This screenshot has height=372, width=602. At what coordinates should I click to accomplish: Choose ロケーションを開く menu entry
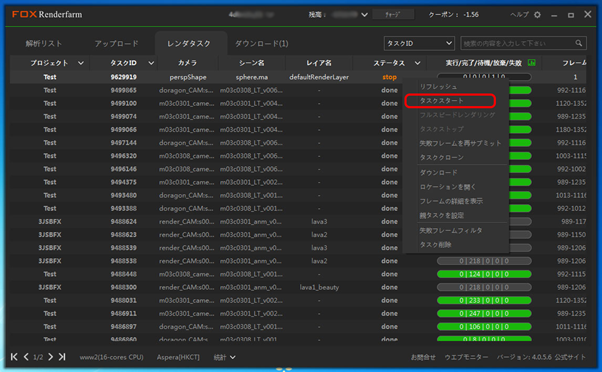(x=448, y=187)
